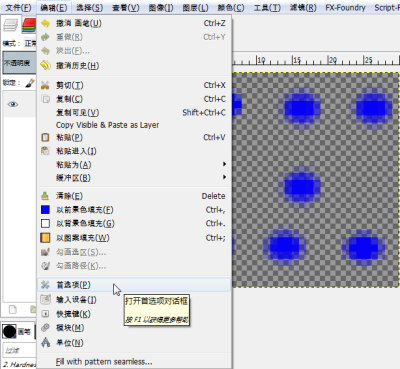Click the 单位(N) units compass icon
The width and height of the screenshot is (400, 369).
(45, 342)
